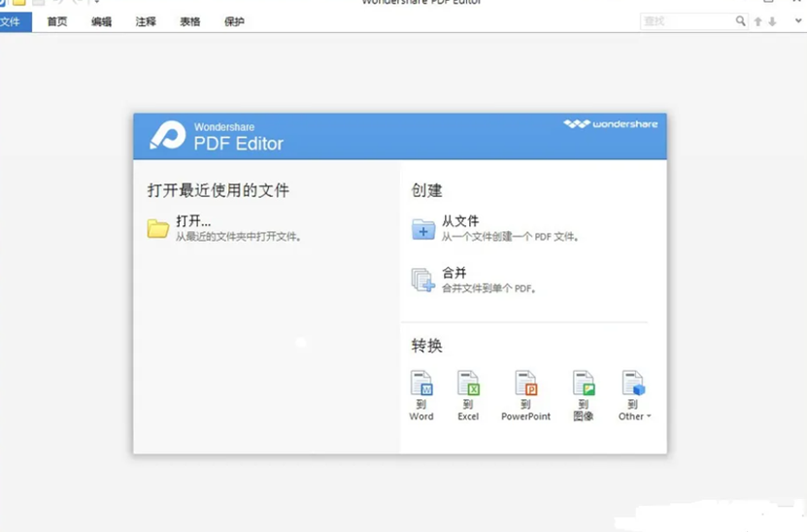The width and height of the screenshot is (807, 532).
Task: Click the 打开最近使用的文件 heading
Action: point(219,190)
